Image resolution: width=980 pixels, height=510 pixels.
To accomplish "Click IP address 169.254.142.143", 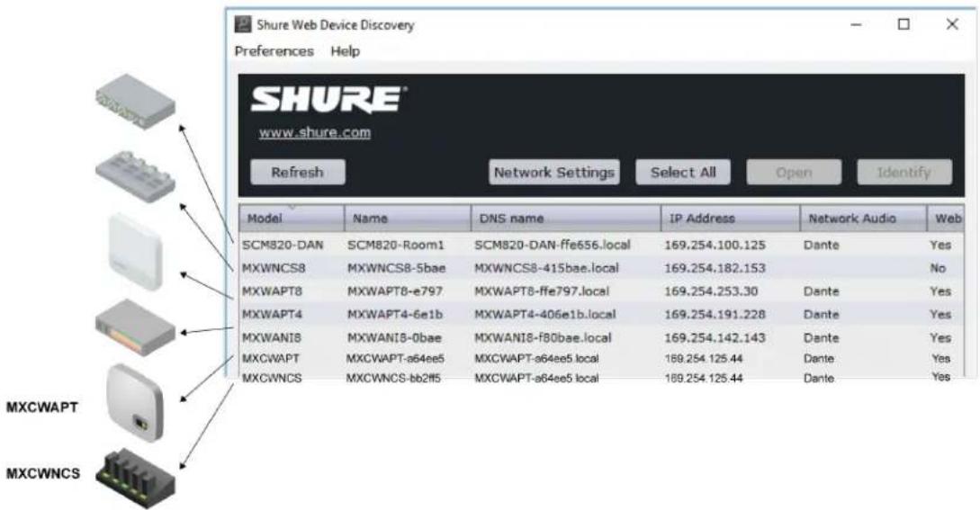I will [715, 337].
